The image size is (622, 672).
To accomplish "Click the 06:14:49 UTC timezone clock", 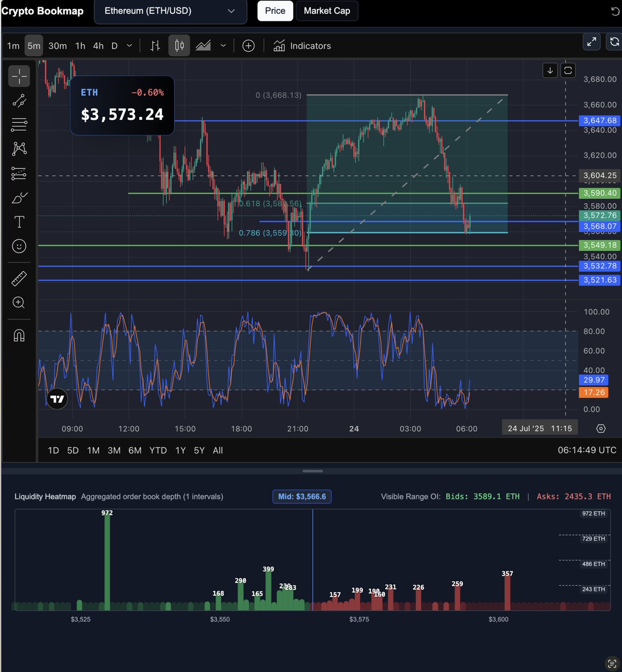I will 587,450.
